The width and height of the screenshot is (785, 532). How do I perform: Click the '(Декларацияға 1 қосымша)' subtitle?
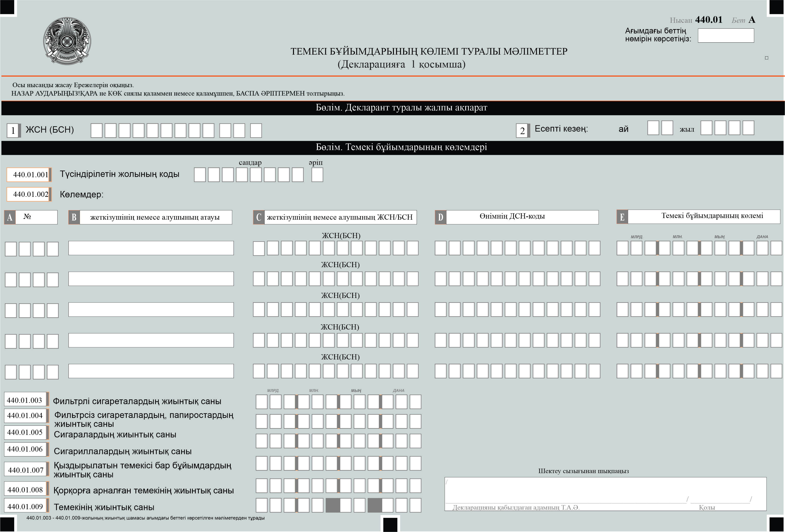click(x=402, y=64)
